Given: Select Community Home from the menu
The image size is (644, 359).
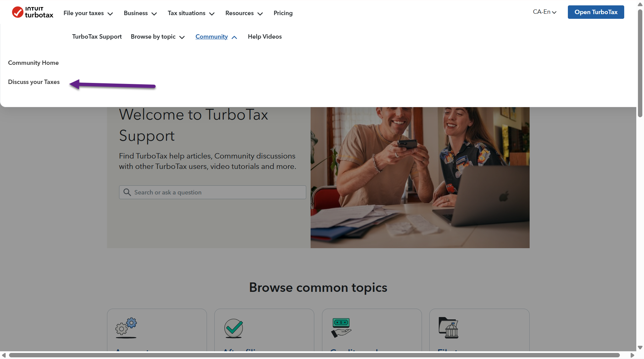Looking at the screenshot, I should pos(33,63).
